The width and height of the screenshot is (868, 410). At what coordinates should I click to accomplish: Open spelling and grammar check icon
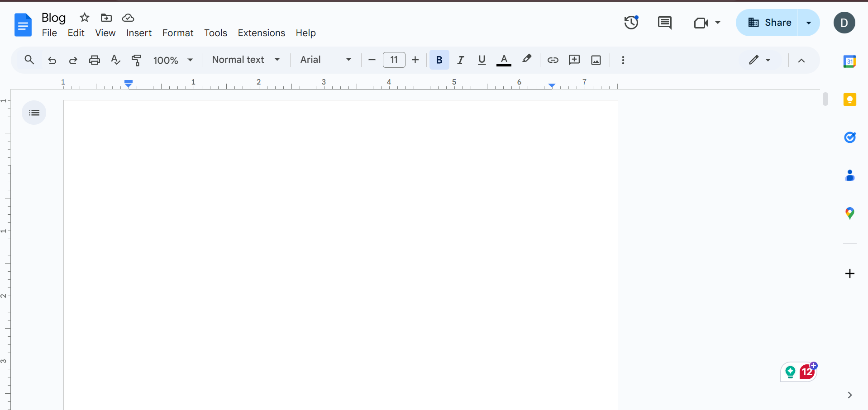tap(115, 60)
